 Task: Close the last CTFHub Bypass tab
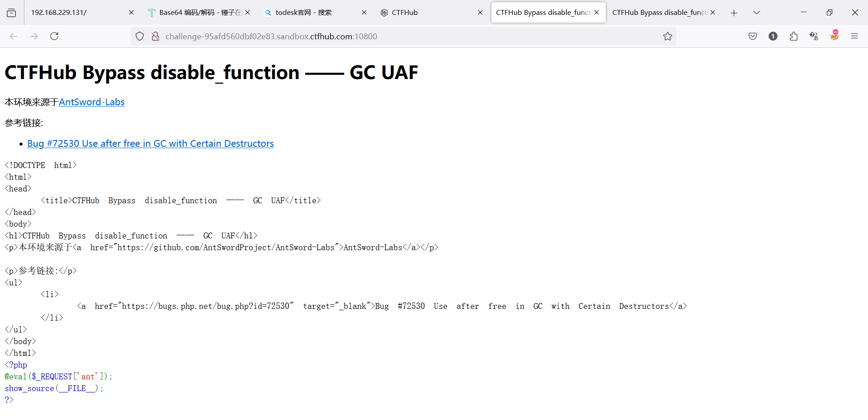(x=712, y=13)
